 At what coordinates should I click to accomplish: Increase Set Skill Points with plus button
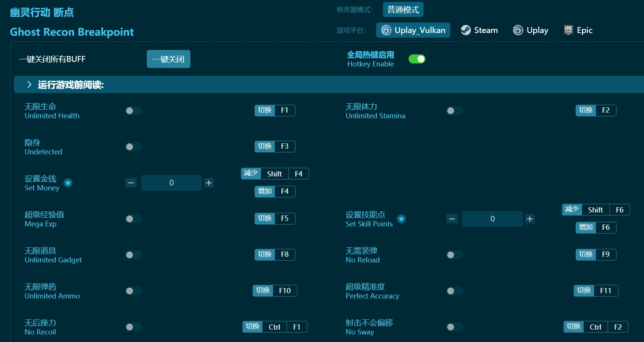530,219
